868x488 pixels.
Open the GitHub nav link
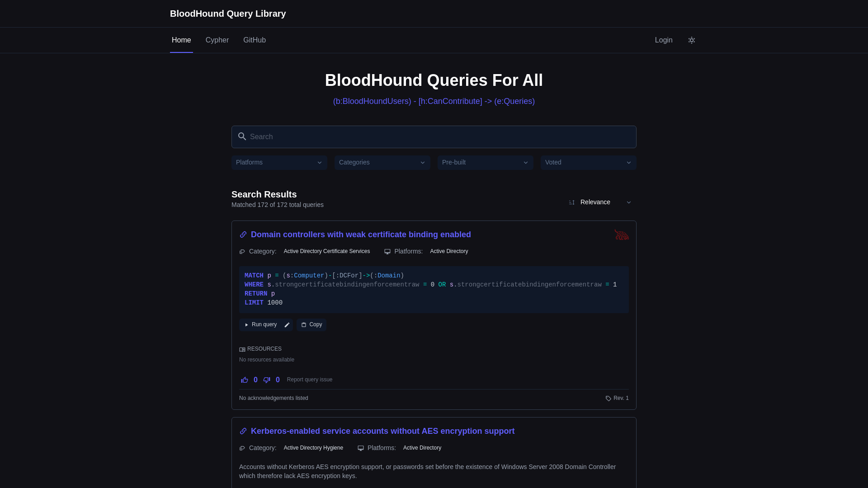(255, 40)
